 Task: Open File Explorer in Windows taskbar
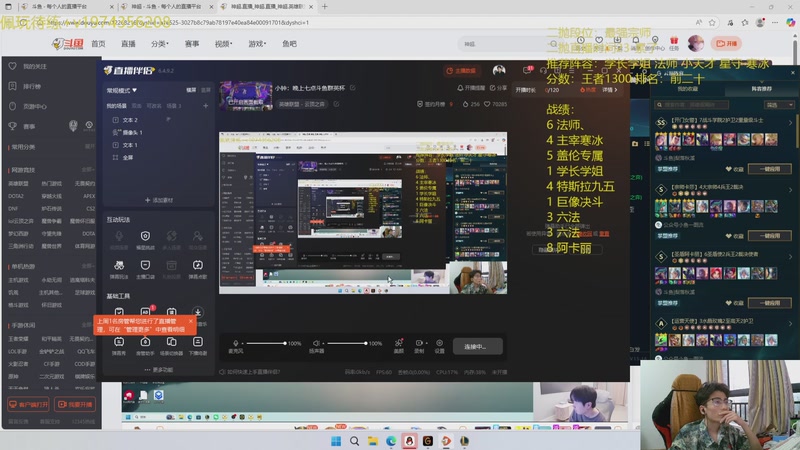372,441
